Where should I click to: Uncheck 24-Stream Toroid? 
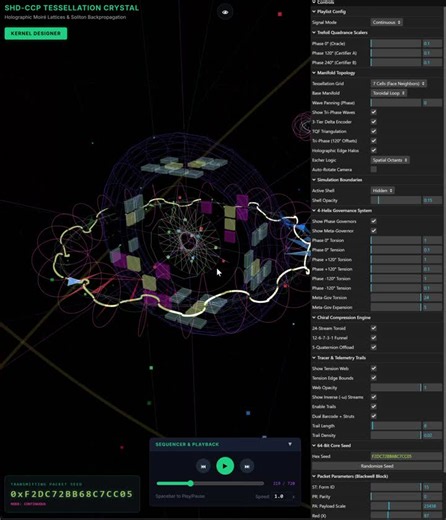click(x=374, y=328)
